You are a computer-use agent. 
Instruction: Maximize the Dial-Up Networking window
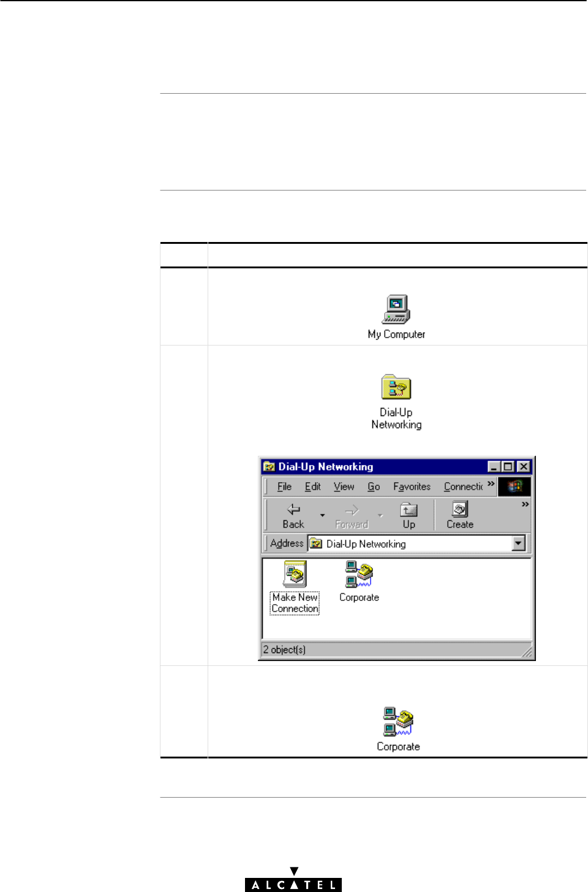point(508,467)
